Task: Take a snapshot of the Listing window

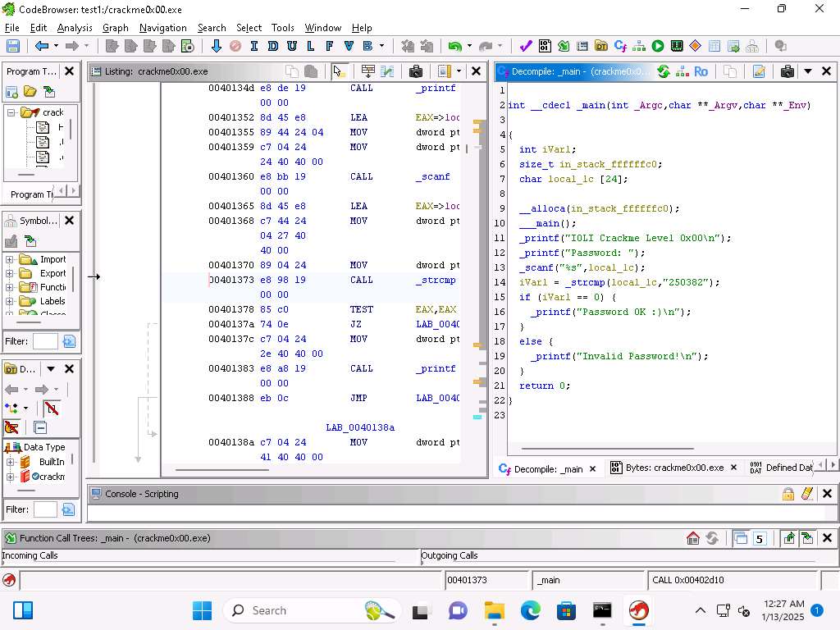Action: click(x=415, y=71)
